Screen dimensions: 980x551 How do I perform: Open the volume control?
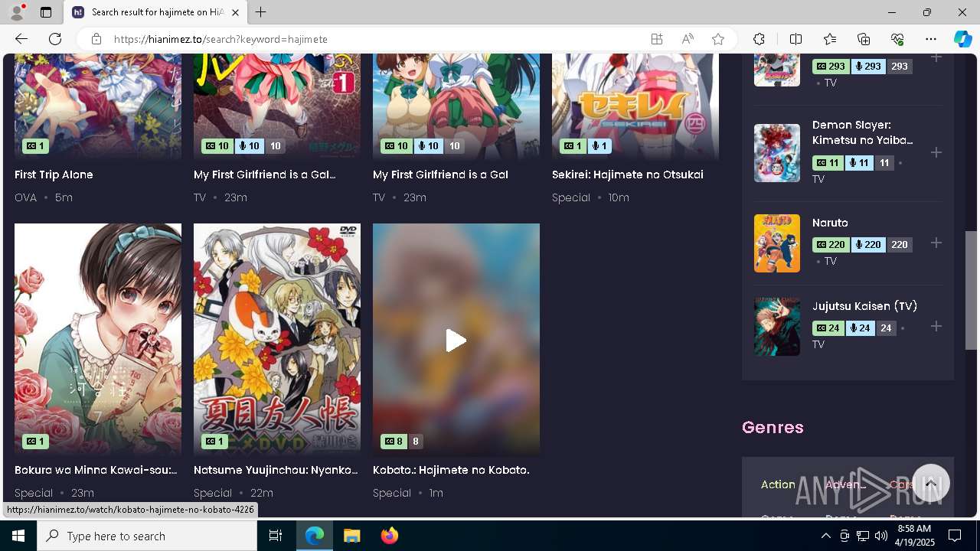coord(880,536)
